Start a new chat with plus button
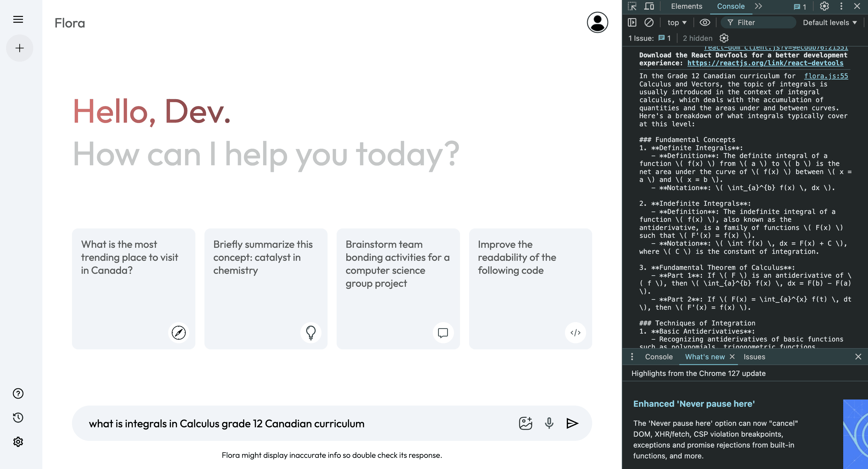The width and height of the screenshot is (868, 469). pyautogui.click(x=20, y=48)
